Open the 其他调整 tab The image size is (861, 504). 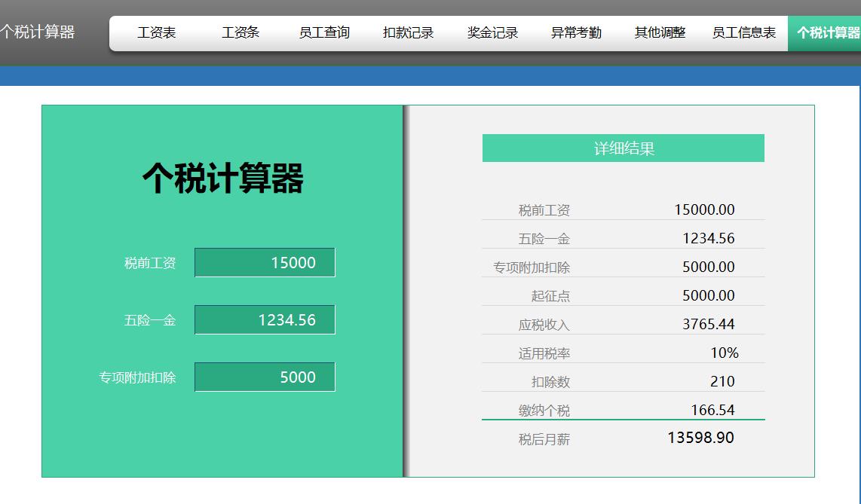[x=660, y=32]
